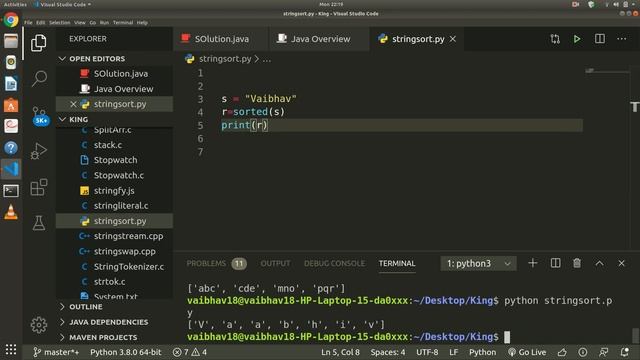Open the Run and Debug view

click(x=39, y=151)
